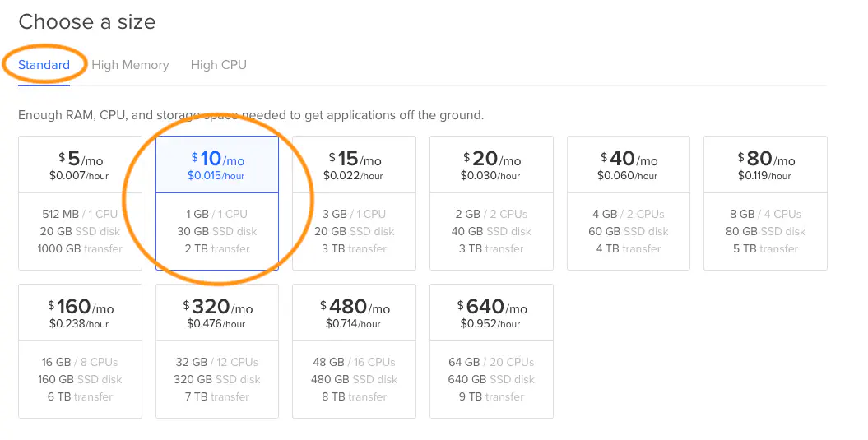868x440 pixels.
Task: Switch to the Standard tab
Action: coord(44,65)
